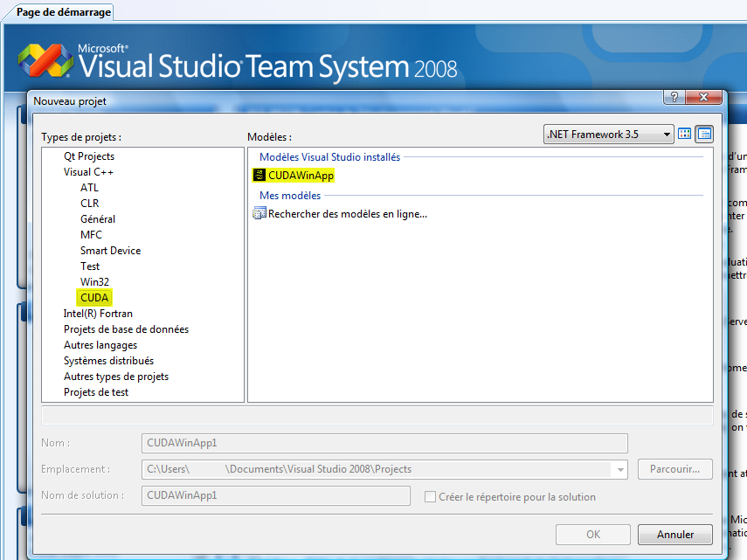Select Smart Device under Visual C++
This screenshot has height=560, width=747.
(x=110, y=251)
